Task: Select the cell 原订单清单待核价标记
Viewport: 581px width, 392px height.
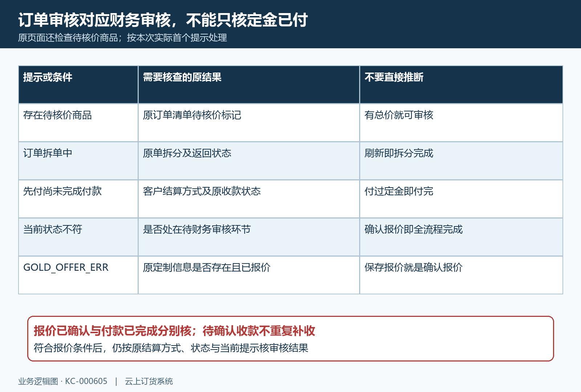Action: [x=249, y=123]
